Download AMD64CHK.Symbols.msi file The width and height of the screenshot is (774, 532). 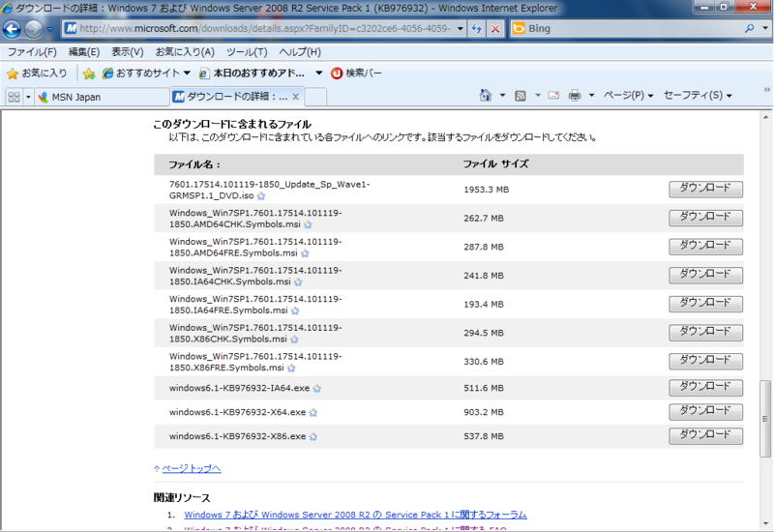tap(705, 217)
